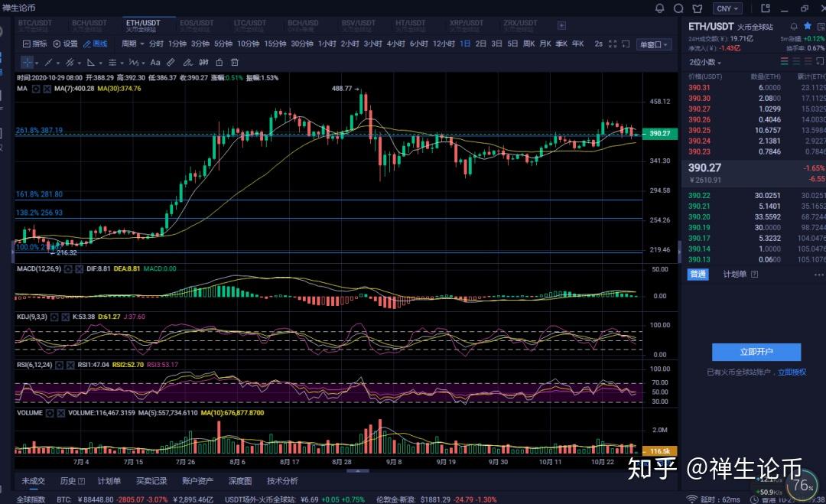Remove the VOLUME indicator with its X
Viewport: 826px width, 504px height.
point(61,414)
